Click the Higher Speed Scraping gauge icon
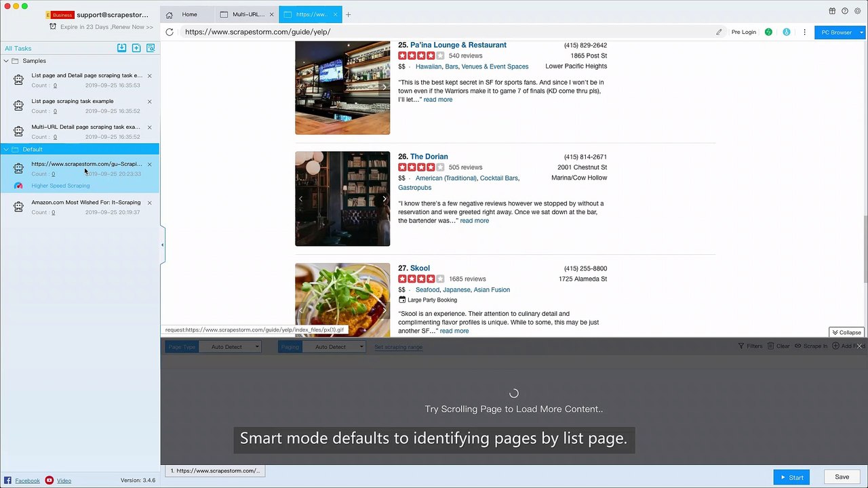Viewport: 868px width, 488px height. tap(18, 186)
